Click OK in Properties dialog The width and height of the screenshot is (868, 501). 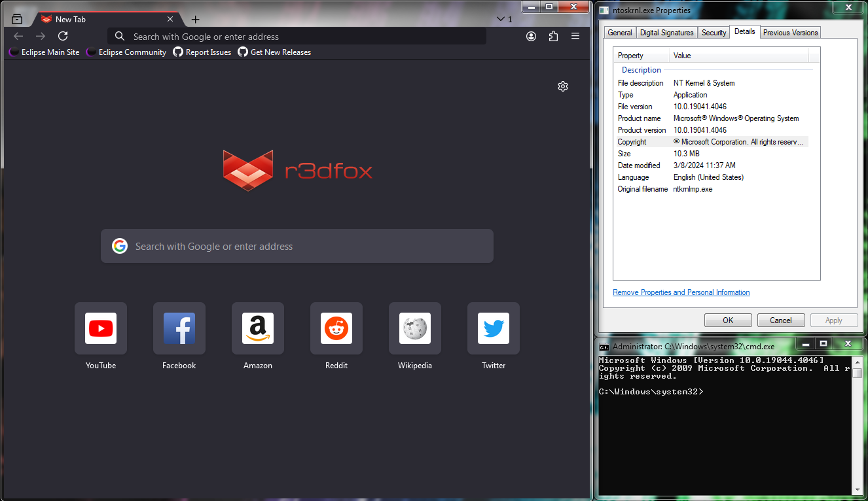coord(728,320)
